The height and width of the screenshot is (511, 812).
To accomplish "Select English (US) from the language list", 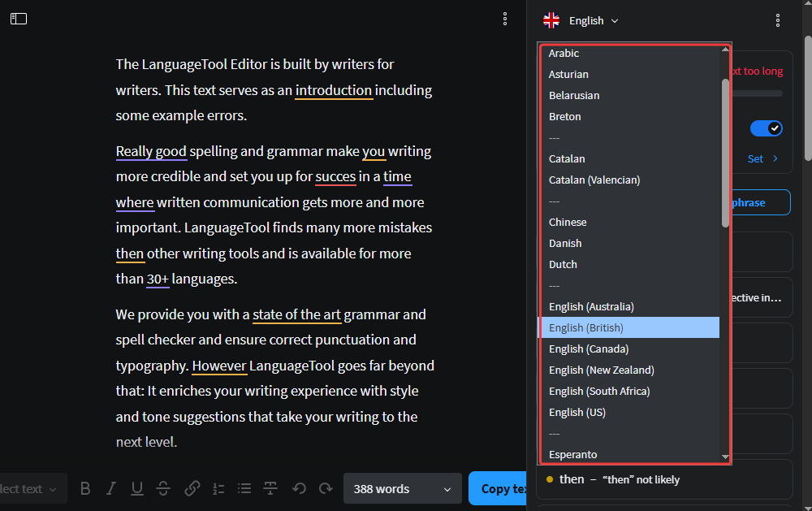I will click(577, 412).
